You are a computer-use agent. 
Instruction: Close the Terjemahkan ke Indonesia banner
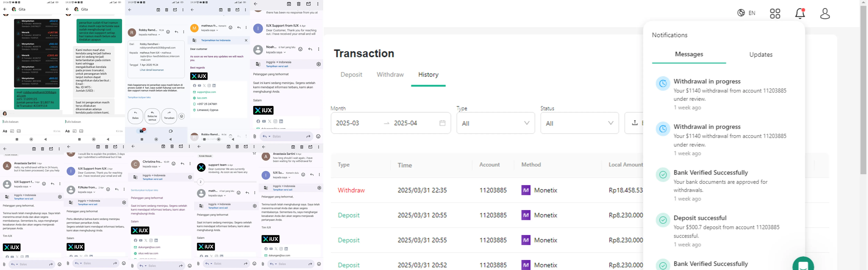point(246,40)
